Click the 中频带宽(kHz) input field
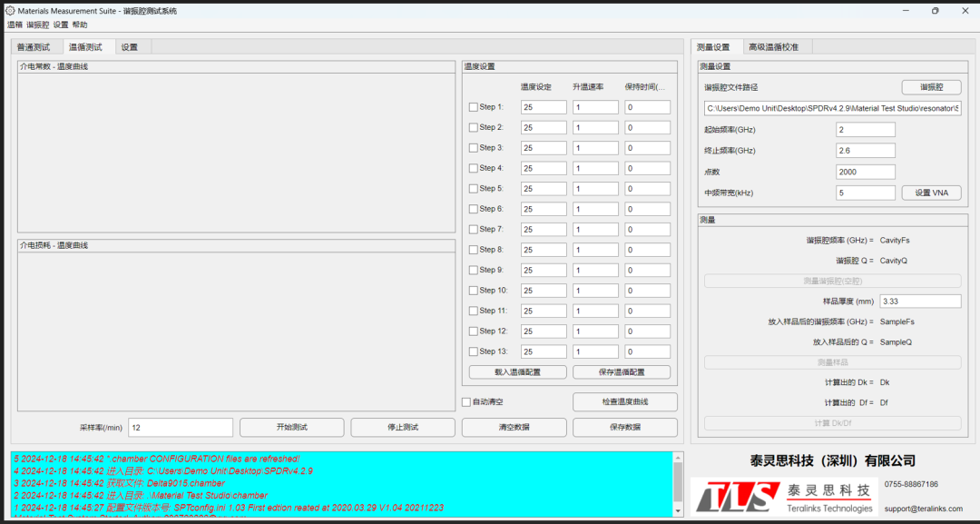The height and width of the screenshot is (524, 980). [866, 193]
